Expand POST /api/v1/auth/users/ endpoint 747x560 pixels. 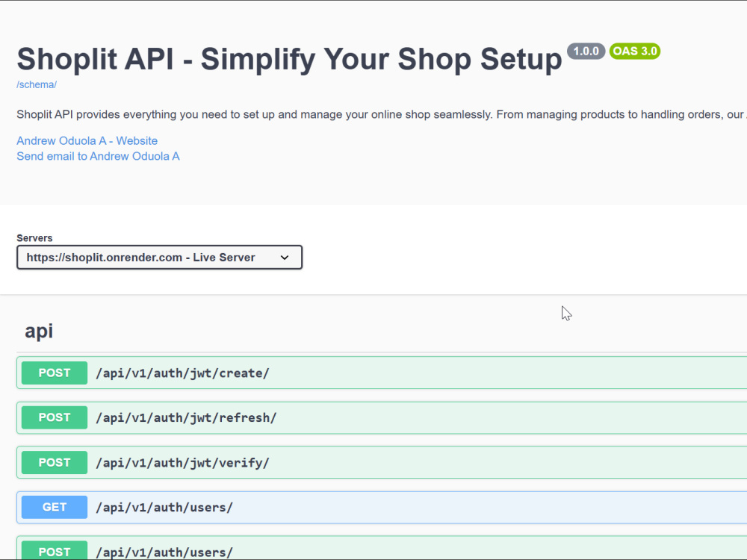click(x=382, y=548)
